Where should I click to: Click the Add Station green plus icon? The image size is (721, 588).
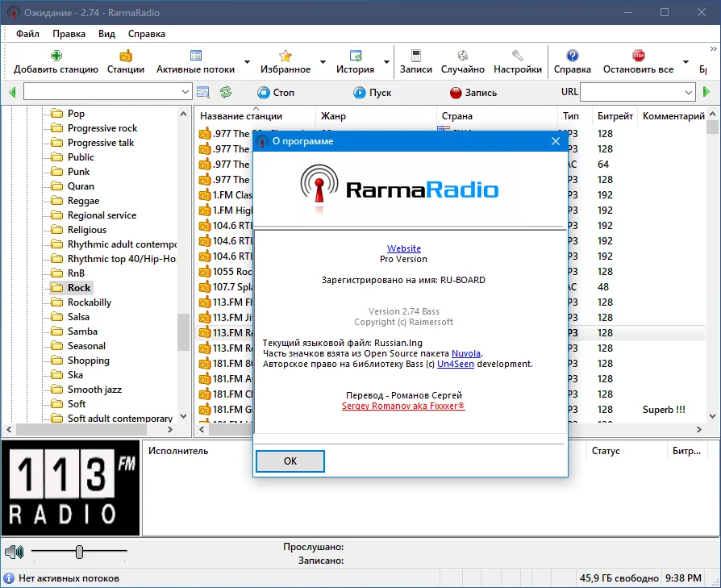pyautogui.click(x=56, y=56)
